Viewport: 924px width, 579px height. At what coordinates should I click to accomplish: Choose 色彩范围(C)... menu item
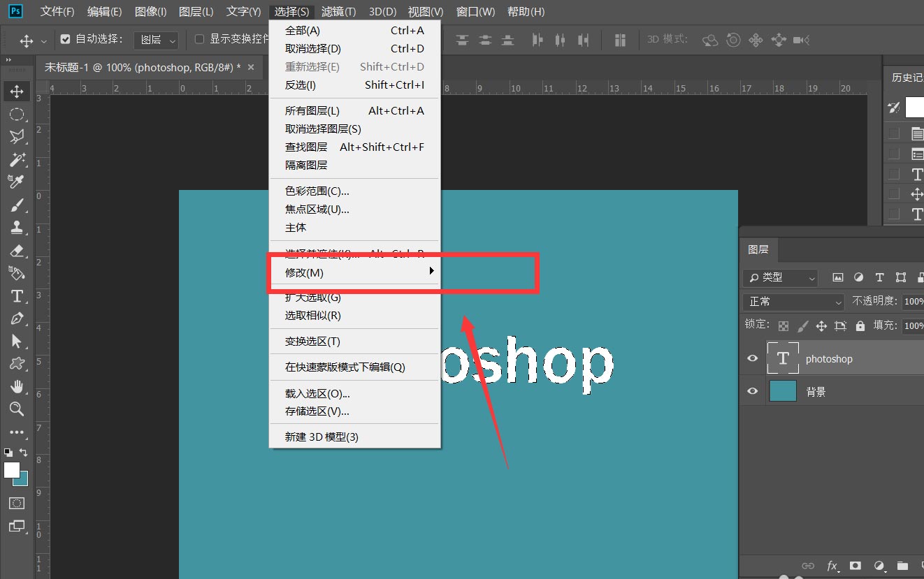[x=355, y=191]
